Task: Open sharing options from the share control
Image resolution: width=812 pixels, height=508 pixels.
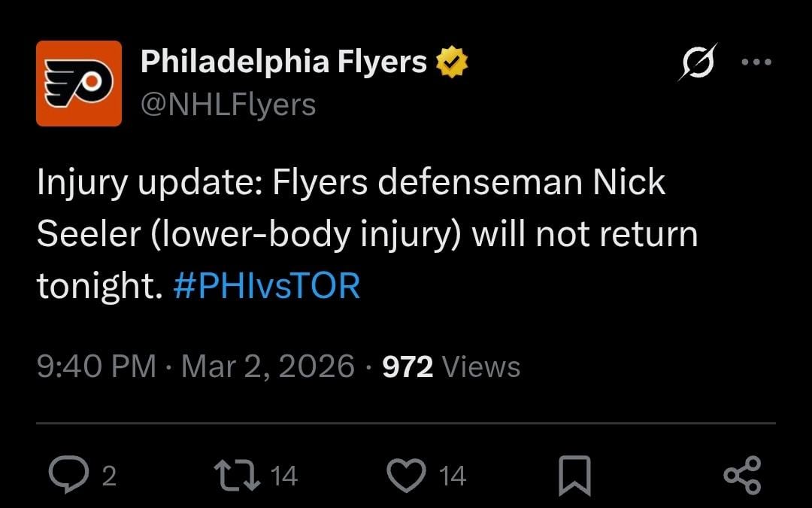Action: 741,474
